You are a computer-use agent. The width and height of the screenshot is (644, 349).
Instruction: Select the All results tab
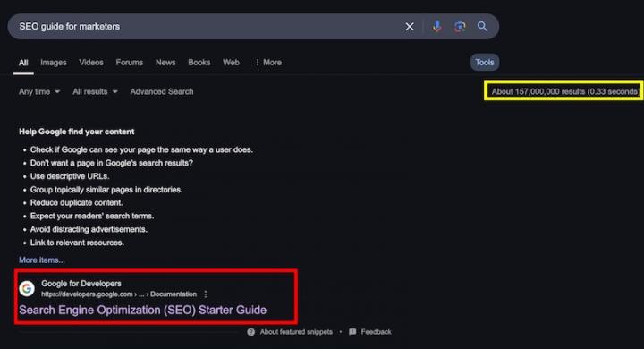23,63
